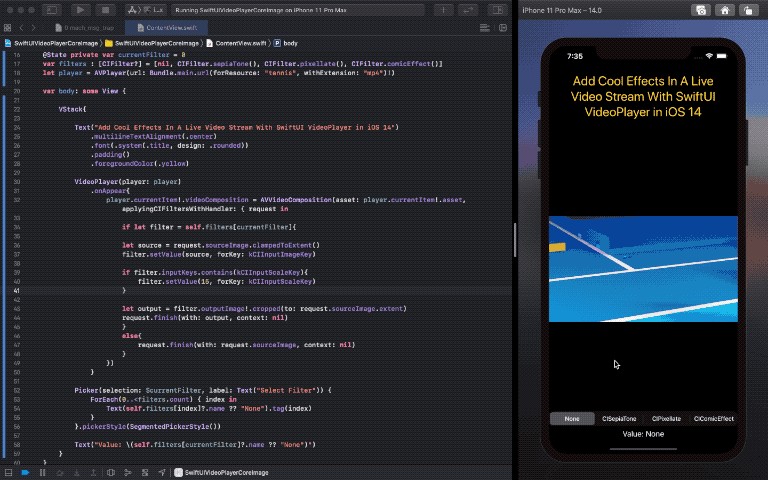Open ContentView.swift jump bar segment
The height and width of the screenshot is (480, 768).
click(236, 43)
